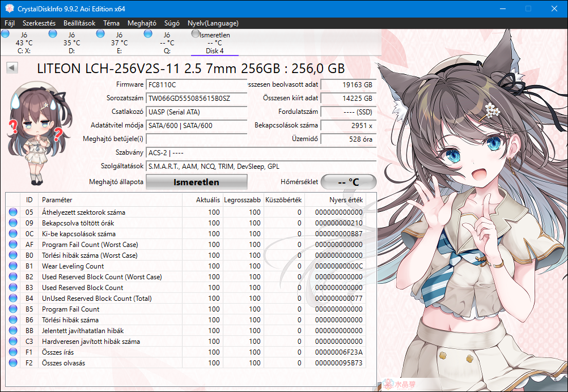Click the status orb for attribute F2
The height and width of the screenshot is (392, 568).
13,363
